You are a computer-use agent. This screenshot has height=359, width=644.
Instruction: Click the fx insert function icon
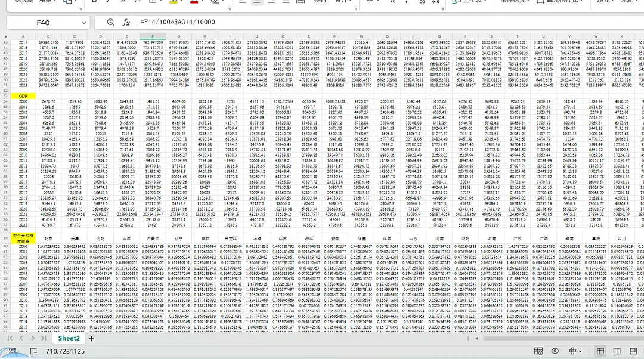click(x=126, y=23)
